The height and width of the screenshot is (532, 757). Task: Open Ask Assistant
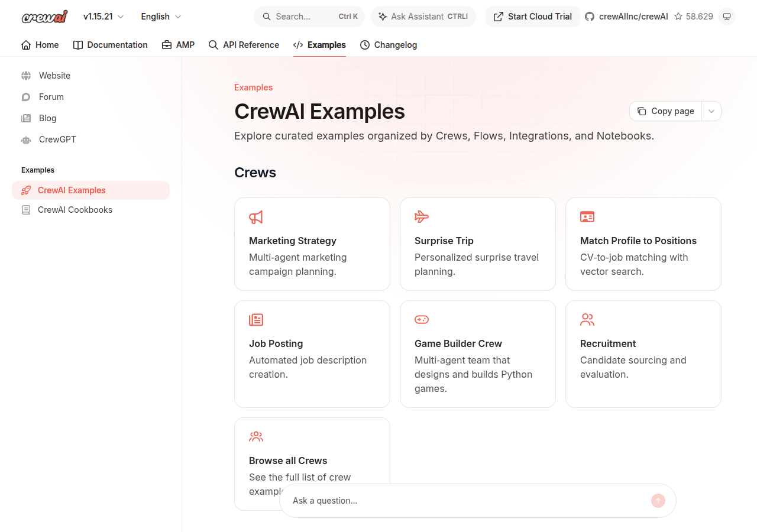point(423,17)
